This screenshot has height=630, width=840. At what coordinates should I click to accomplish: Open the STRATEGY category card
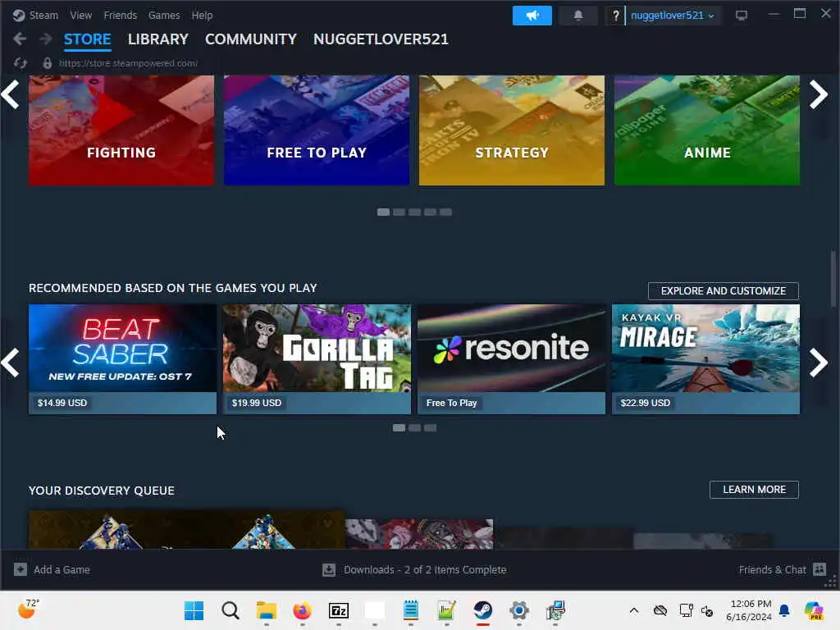pyautogui.click(x=512, y=130)
